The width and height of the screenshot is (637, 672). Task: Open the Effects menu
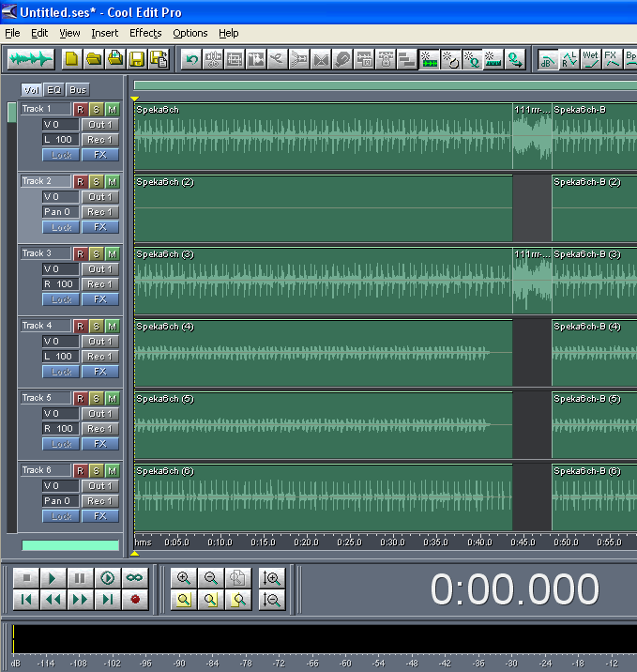click(x=145, y=33)
